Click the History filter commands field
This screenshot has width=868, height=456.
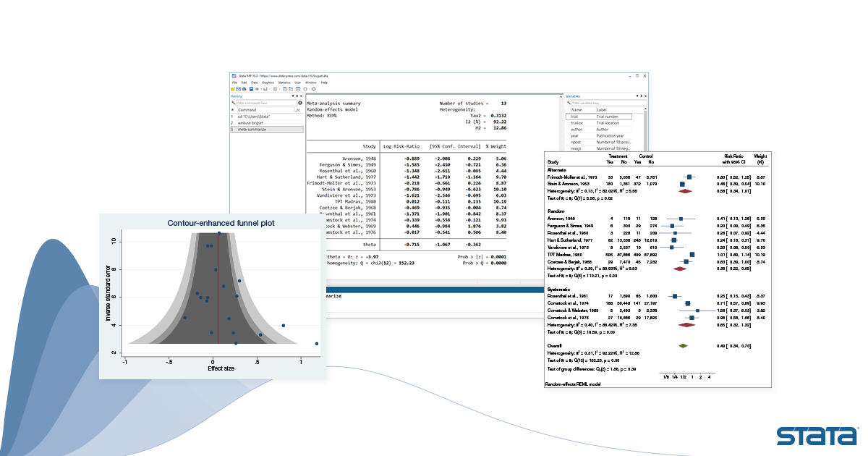[265, 103]
